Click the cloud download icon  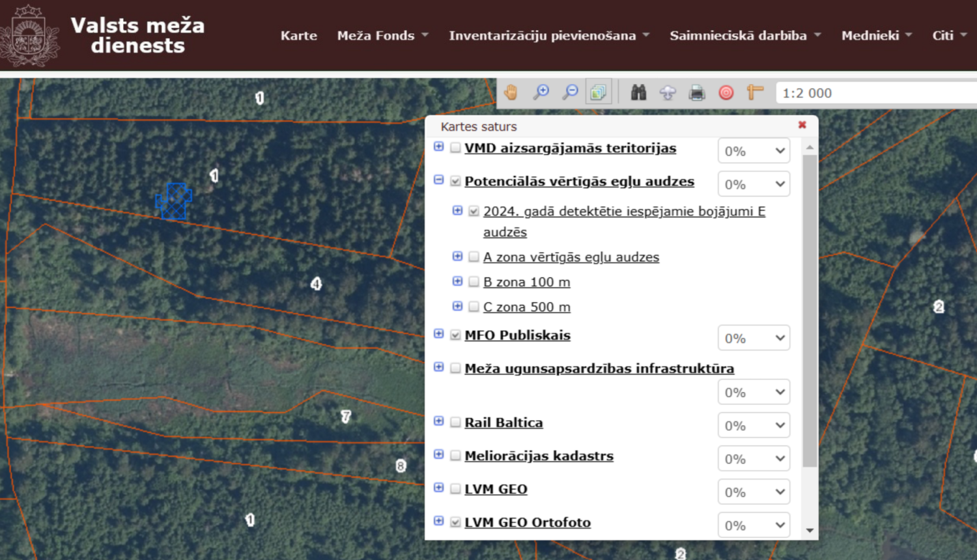[x=668, y=92]
